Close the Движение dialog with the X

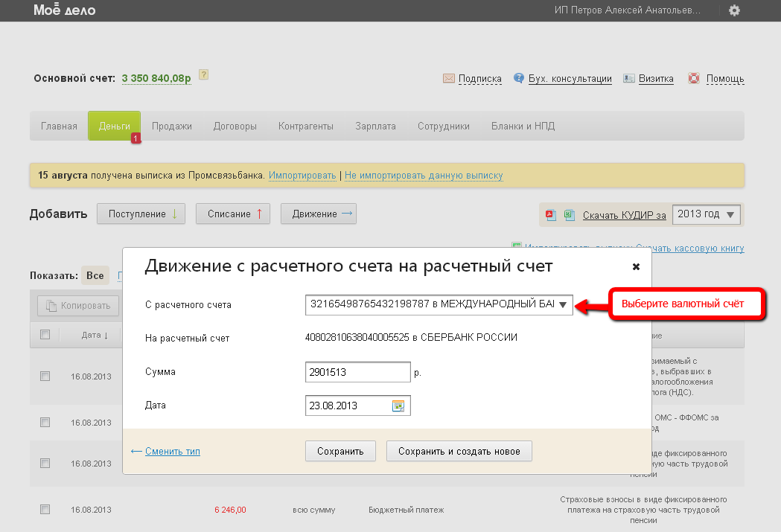(x=636, y=266)
